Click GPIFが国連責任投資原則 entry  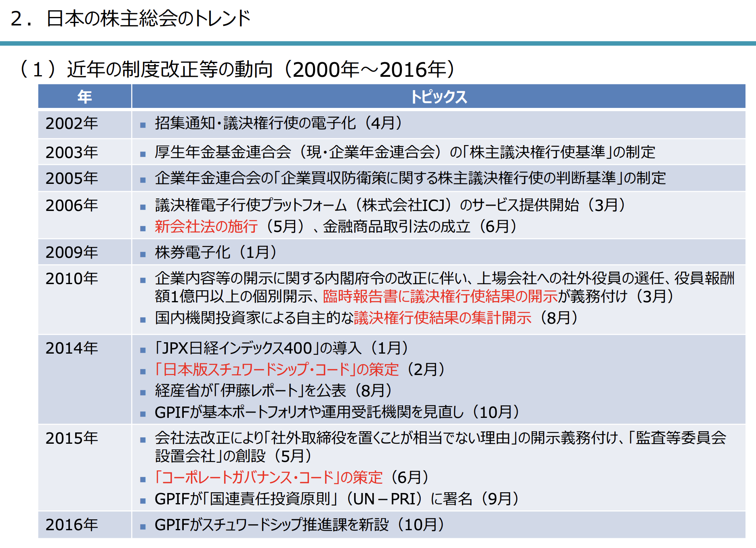pos(338,499)
